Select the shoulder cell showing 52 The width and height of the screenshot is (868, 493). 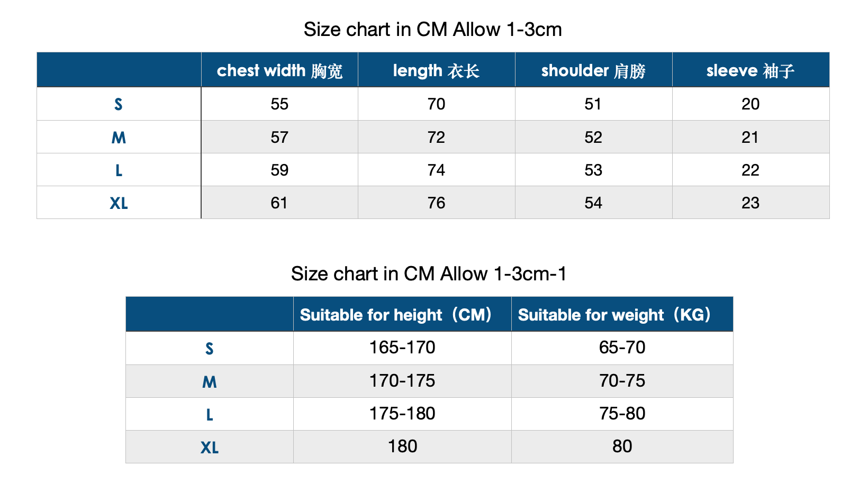pyautogui.click(x=593, y=138)
